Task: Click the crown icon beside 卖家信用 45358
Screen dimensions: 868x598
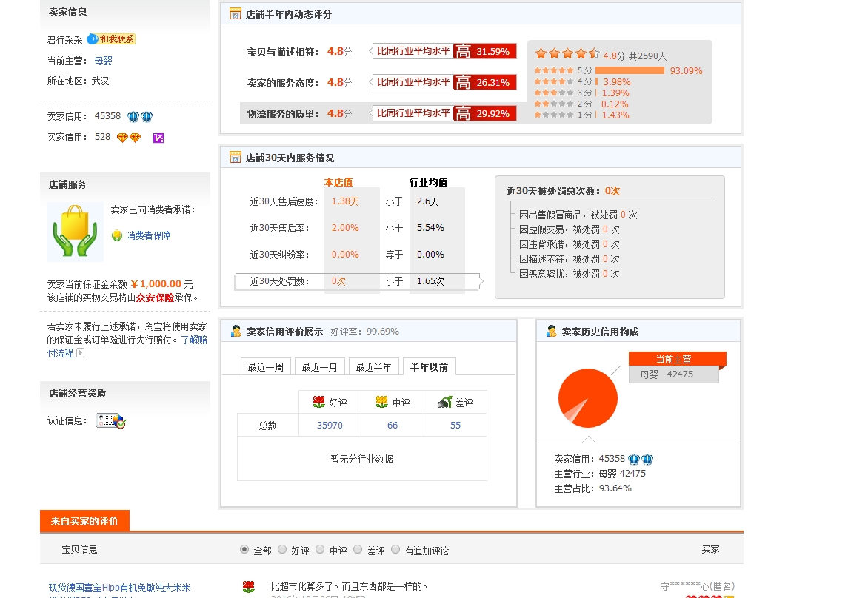Action: pos(135,116)
